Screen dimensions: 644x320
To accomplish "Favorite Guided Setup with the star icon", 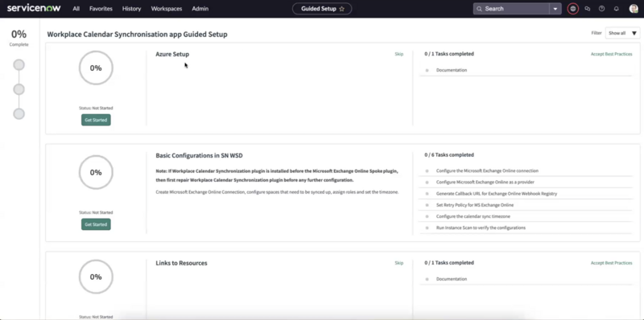I will pos(341,9).
